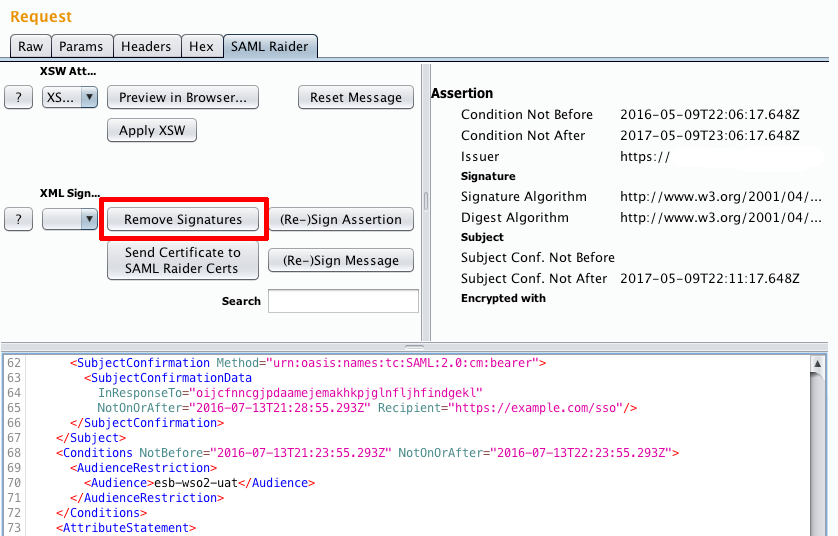Click the Conditions NotBefore value on line 68

point(301,453)
